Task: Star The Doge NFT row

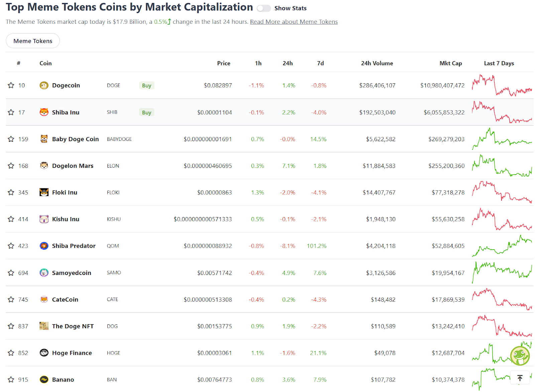Action: pos(11,326)
